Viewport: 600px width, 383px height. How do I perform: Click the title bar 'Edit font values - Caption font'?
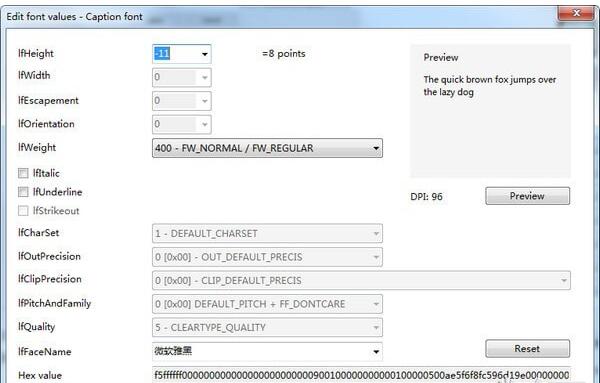(x=75, y=17)
